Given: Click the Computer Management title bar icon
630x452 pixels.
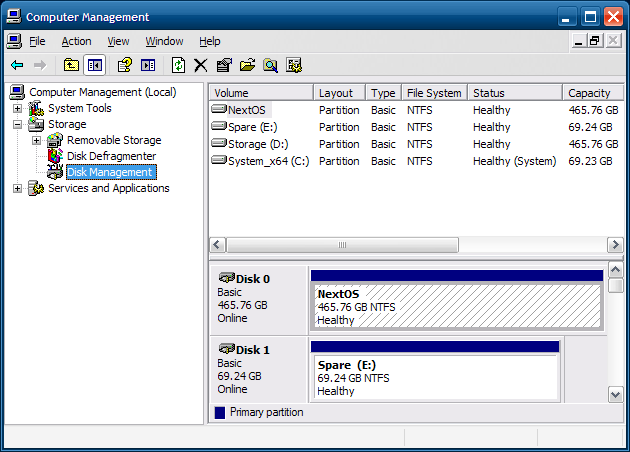Looking at the screenshot, I should pos(14,17).
